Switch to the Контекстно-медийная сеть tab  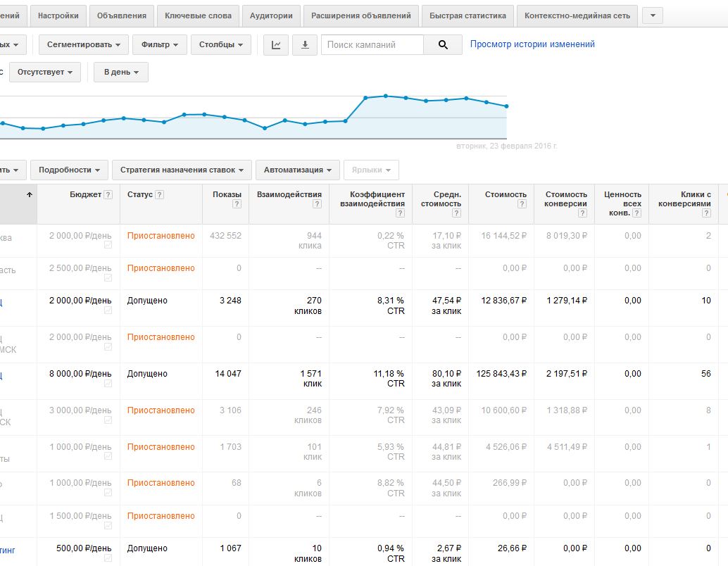click(577, 15)
